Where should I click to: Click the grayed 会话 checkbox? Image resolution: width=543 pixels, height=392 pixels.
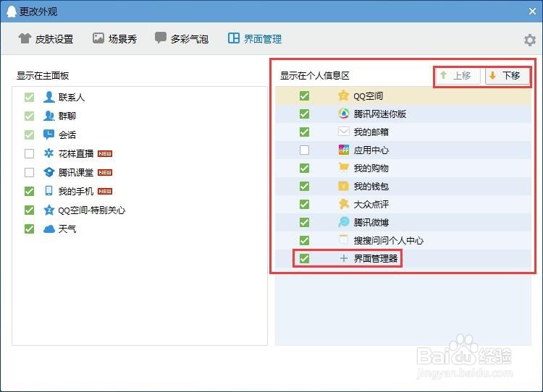(x=30, y=135)
